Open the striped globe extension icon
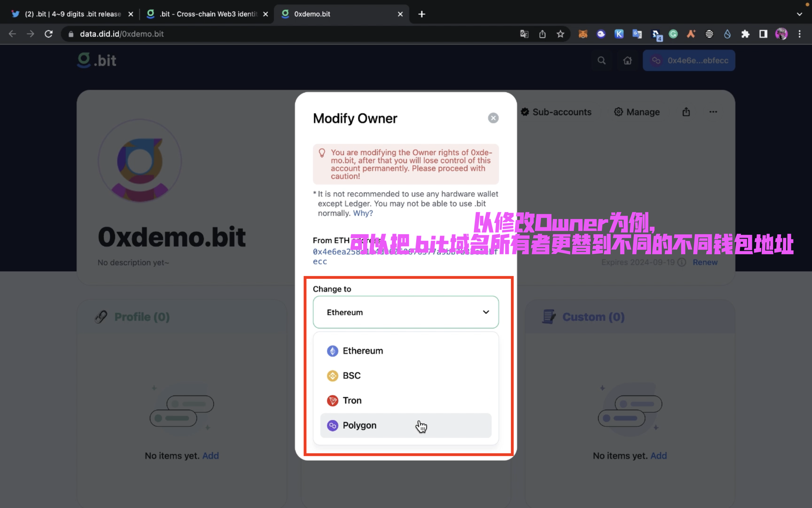 pyautogui.click(x=709, y=34)
